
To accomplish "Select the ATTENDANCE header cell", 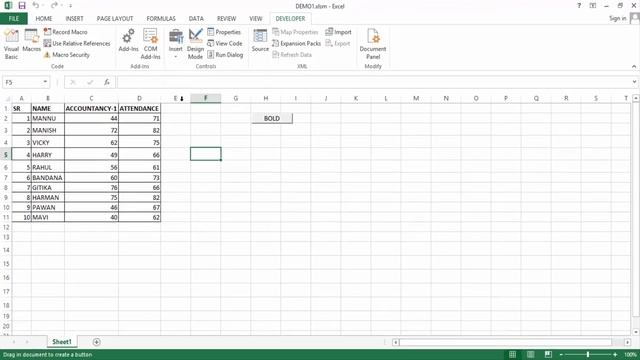I will (139, 109).
